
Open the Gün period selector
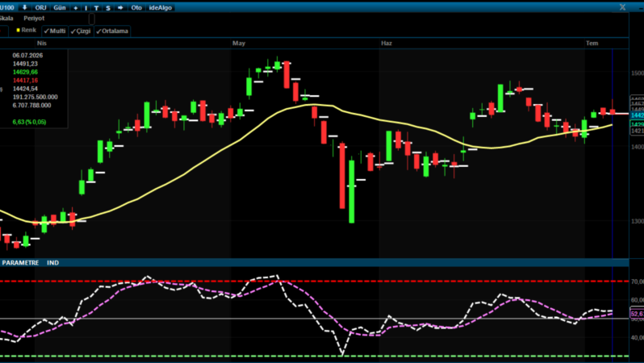[x=60, y=8]
